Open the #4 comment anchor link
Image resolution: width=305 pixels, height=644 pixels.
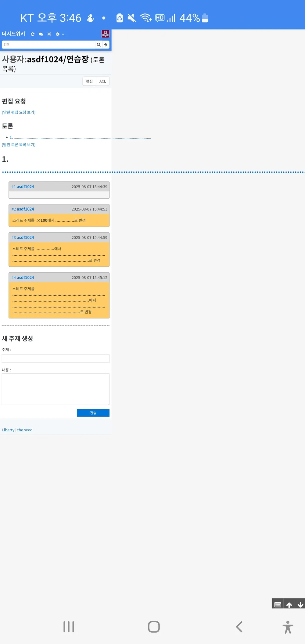14,278
